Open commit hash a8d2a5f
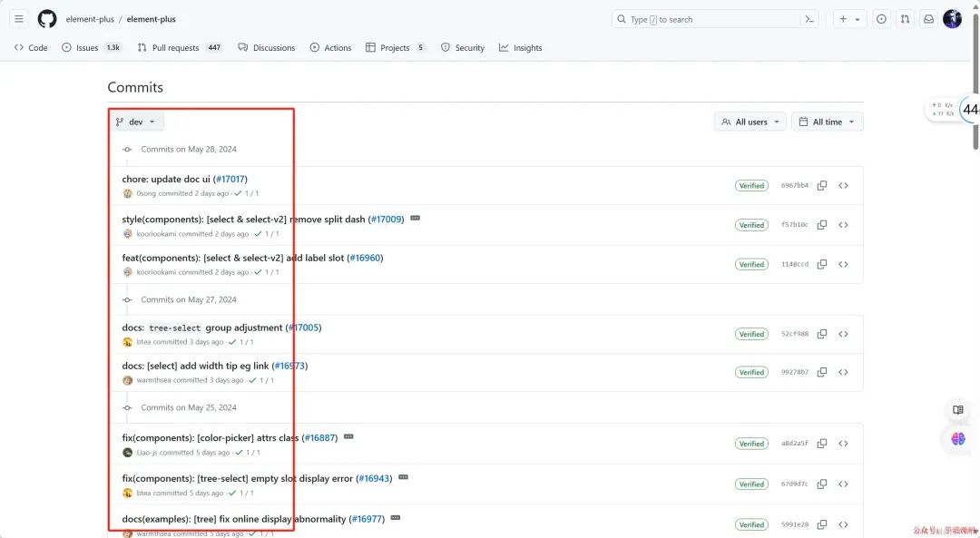The image size is (980, 538). click(x=794, y=444)
